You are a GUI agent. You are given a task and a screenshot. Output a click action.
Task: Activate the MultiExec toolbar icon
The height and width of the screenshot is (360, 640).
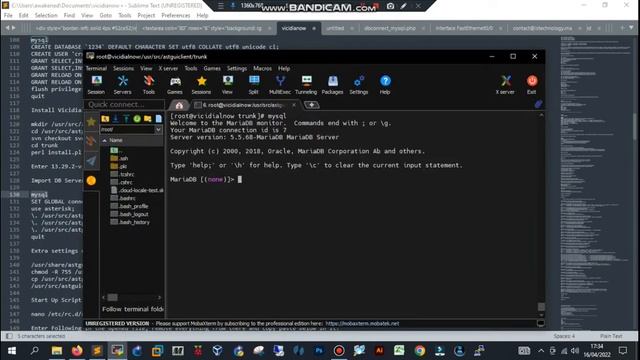point(280,85)
